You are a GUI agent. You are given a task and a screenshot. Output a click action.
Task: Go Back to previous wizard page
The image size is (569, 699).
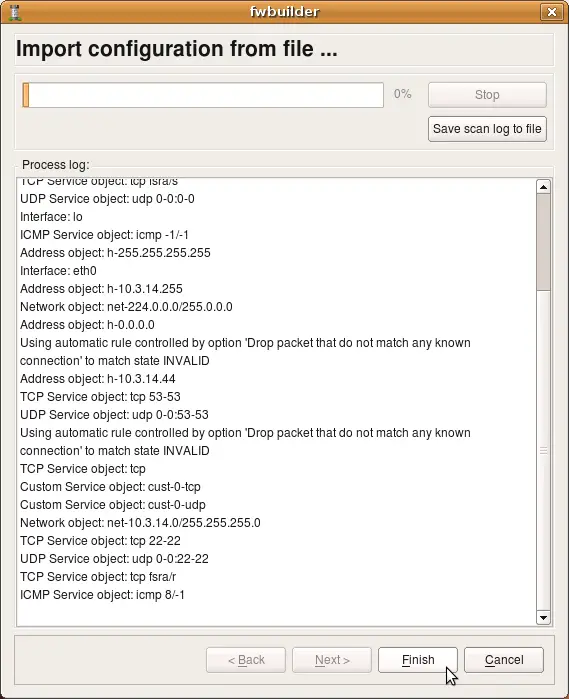tap(246, 660)
